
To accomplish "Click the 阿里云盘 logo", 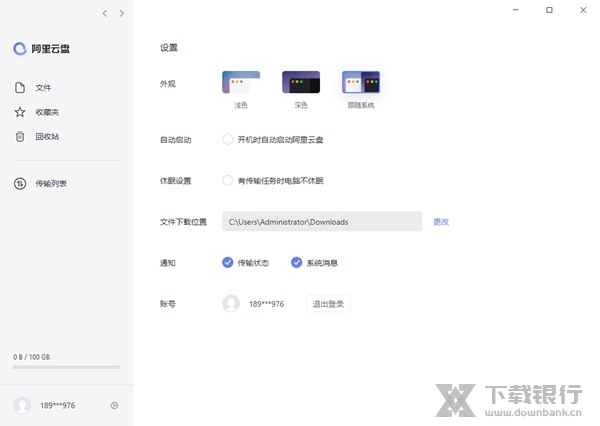I will click(41, 49).
